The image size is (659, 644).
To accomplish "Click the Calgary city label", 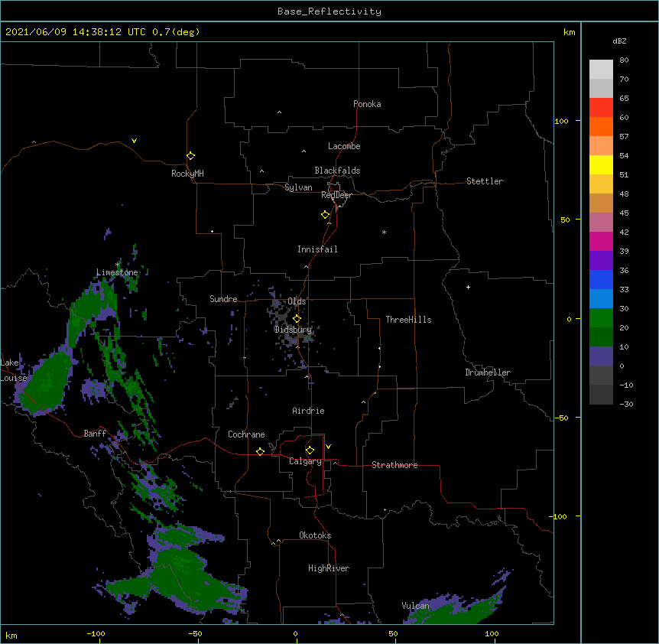I will pyautogui.click(x=305, y=461).
